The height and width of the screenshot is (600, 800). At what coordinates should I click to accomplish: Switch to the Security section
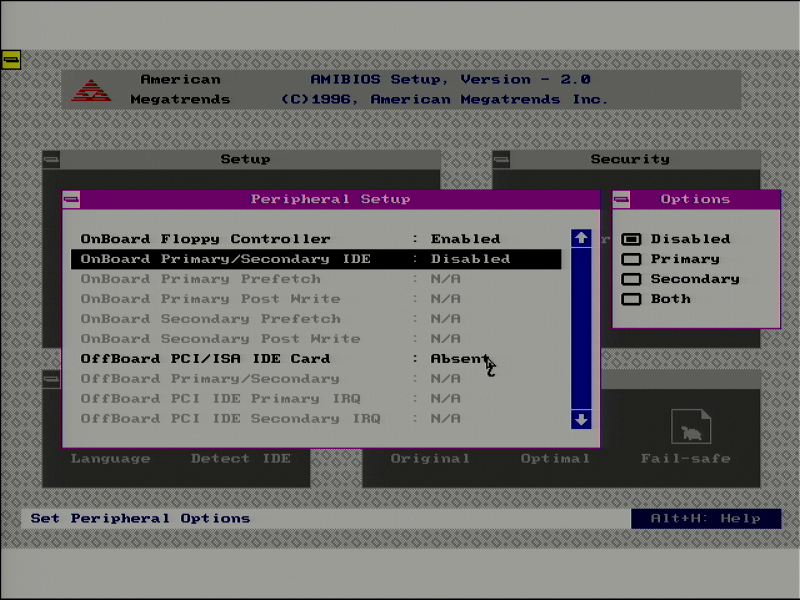[x=628, y=159]
